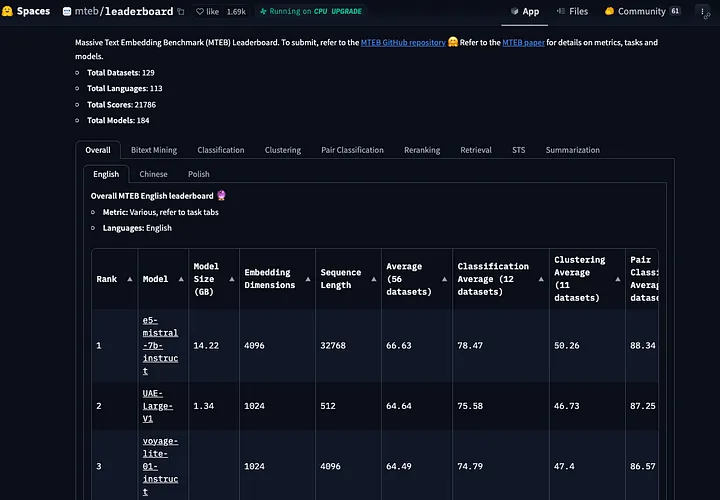
Task: Sort by Model column arrow
Action: (x=181, y=279)
